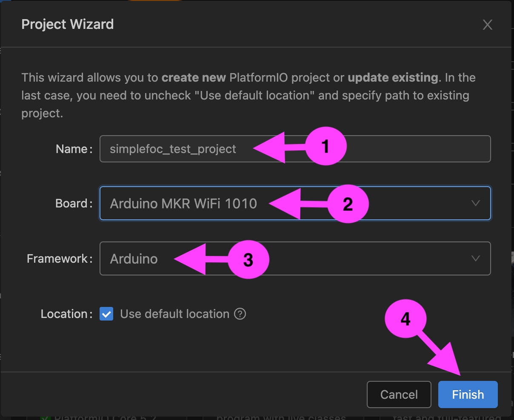Click the pink circle numbered 4

pos(405,320)
